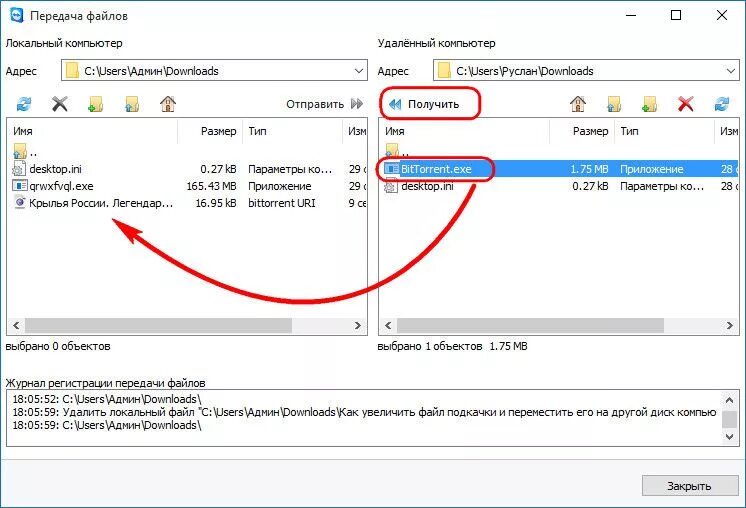The width and height of the screenshot is (746, 508).
Task: Sort remote list by Тип column
Action: pyautogui.click(x=664, y=131)
